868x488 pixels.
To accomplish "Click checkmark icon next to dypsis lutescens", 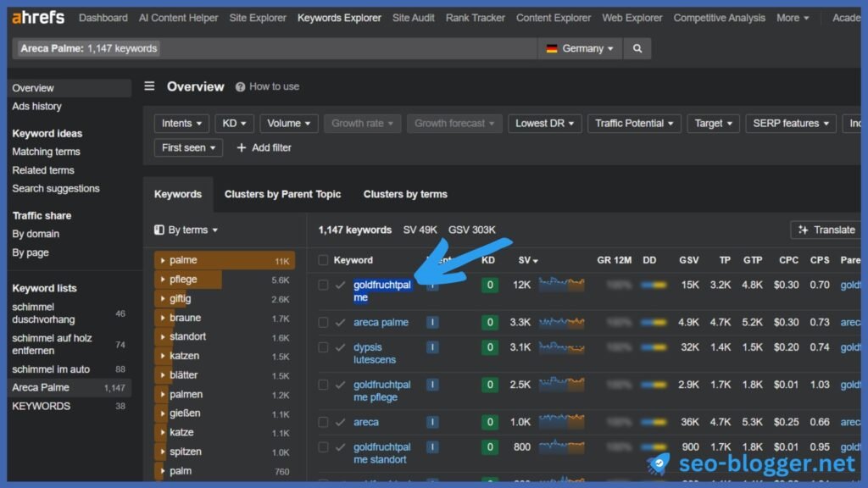I will [x=341, y=347].
